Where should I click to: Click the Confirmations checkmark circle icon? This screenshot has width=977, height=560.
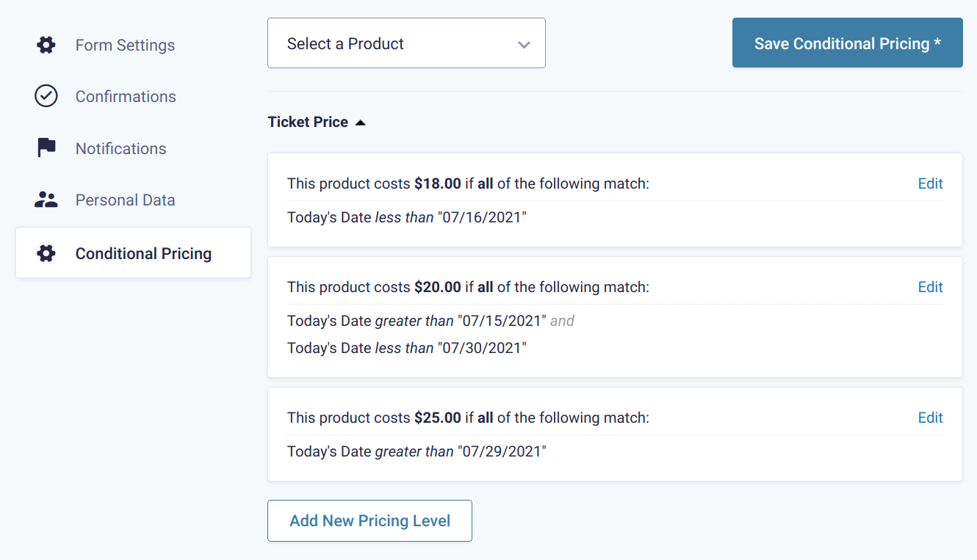tap(46, 96)
